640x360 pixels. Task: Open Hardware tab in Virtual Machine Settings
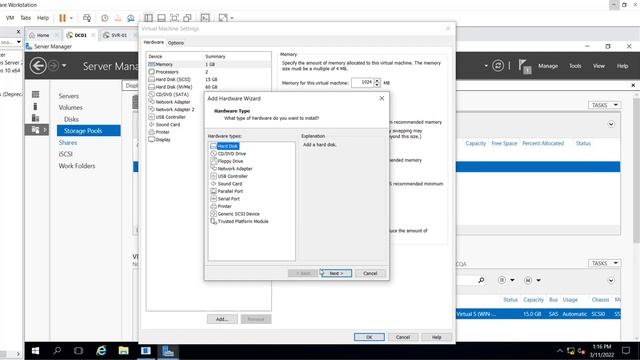click(x=154, y=42)
